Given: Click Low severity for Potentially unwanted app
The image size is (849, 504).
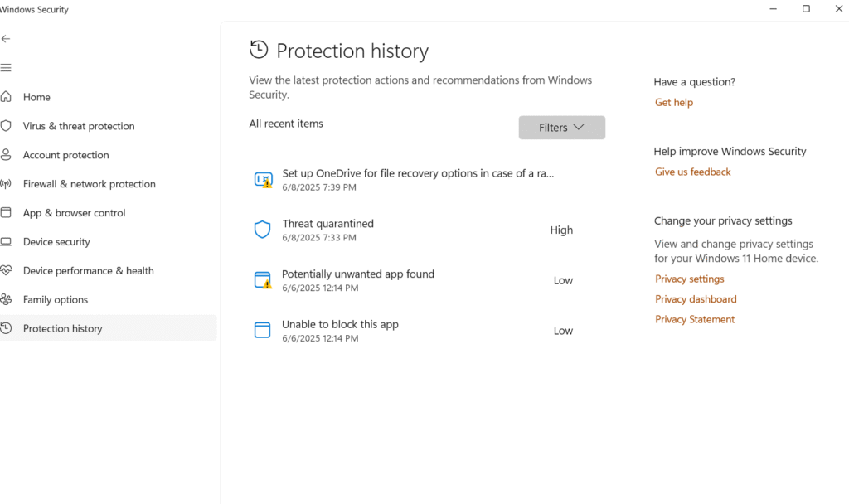Looking at the screenshot, I should [563, 280].
